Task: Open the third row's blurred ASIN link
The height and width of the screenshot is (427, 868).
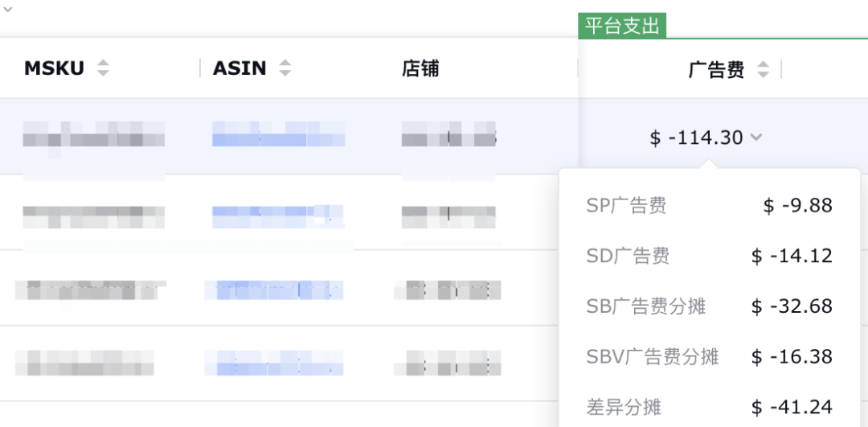Action: pyautogui.click(x=273, y=290)
